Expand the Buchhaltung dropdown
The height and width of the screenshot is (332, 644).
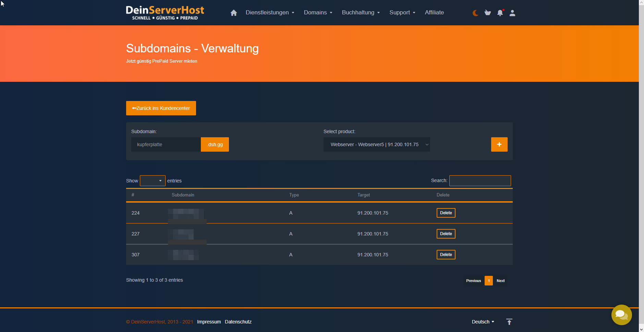pyautogui.click(x=361, y=13)
